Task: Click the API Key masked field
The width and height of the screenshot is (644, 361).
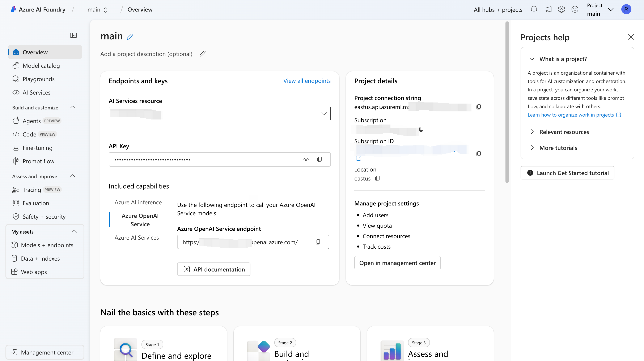Action: pyautogui.click(x=220, y=159)
